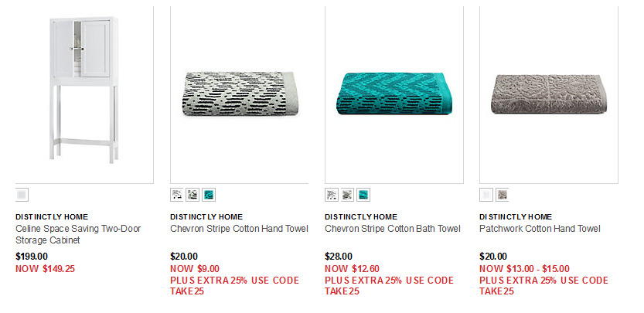Click Distinctly Home brand above Patchwork towel

click(x=516, y=216)
